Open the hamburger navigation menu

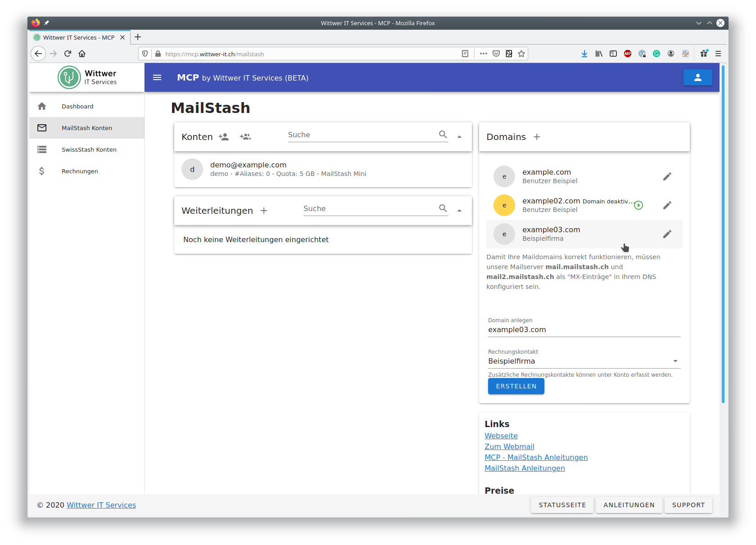pos(157,78)
